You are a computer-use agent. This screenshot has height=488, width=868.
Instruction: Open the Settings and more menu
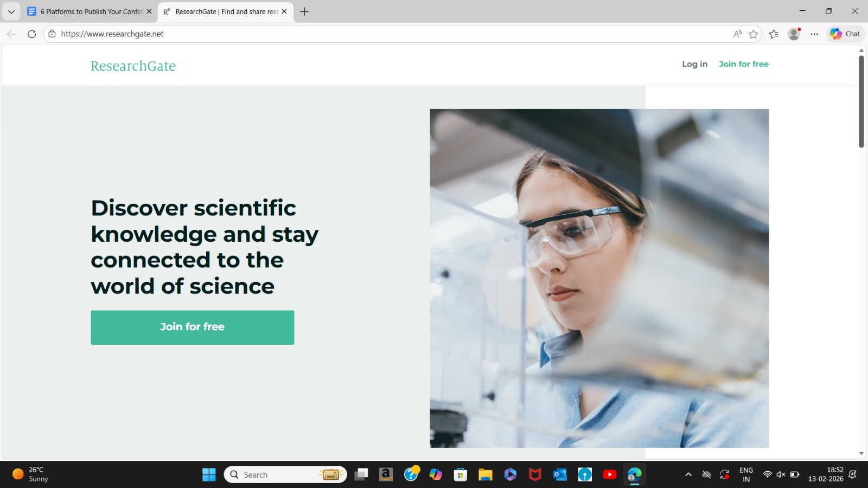click(814, 34)
